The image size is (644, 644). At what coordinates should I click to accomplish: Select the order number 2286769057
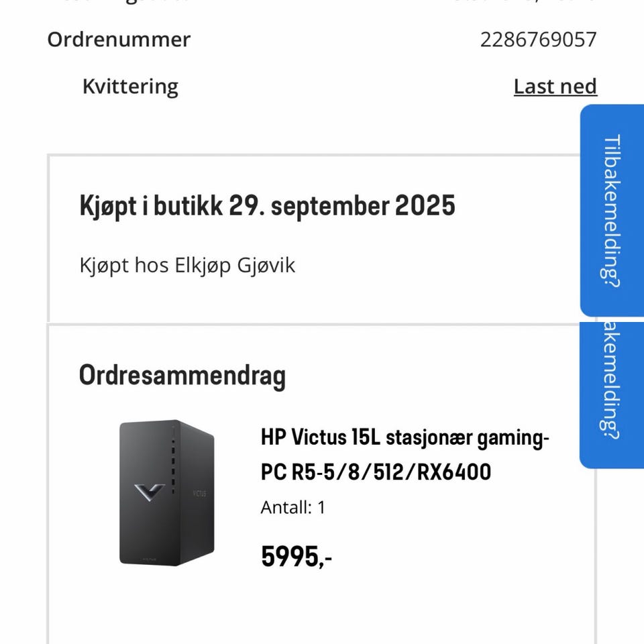pos(538,40)
